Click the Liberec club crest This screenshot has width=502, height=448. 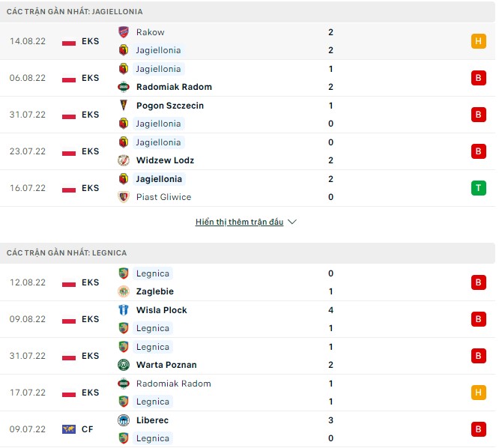(124, 420)
